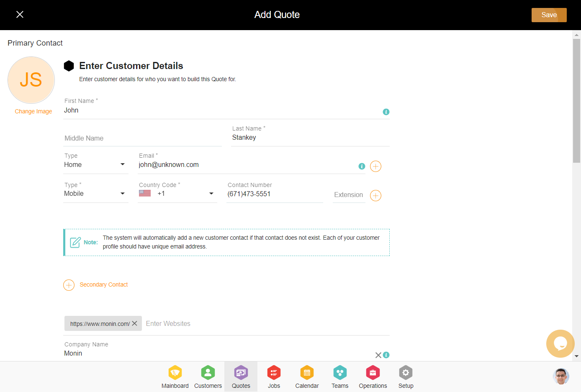Viewport: 581px width, 392px height.
Task: Open the Operations section
Action: click(x=373, y=377)
